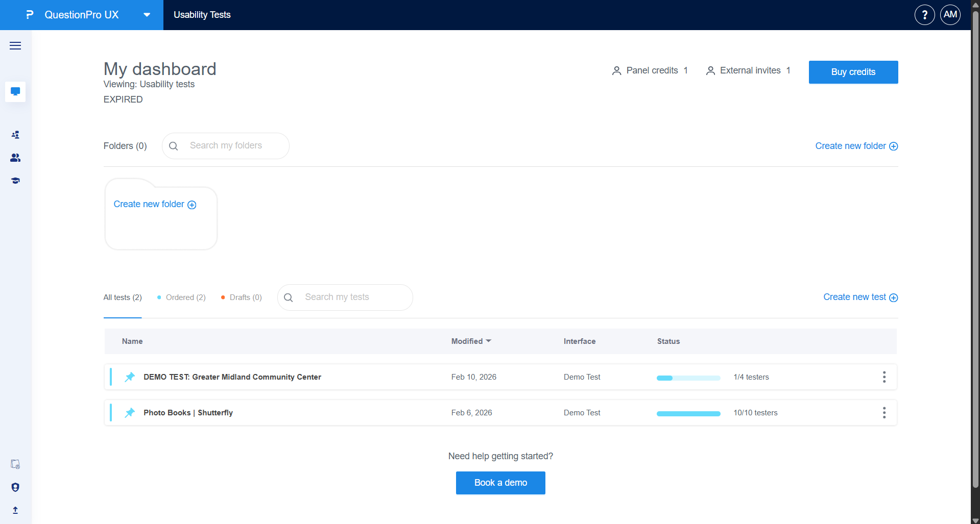Viewport: 980px width, 524px height.
Task: Unpin the Photo Books Shutterfly test
Action: [130, 413]
